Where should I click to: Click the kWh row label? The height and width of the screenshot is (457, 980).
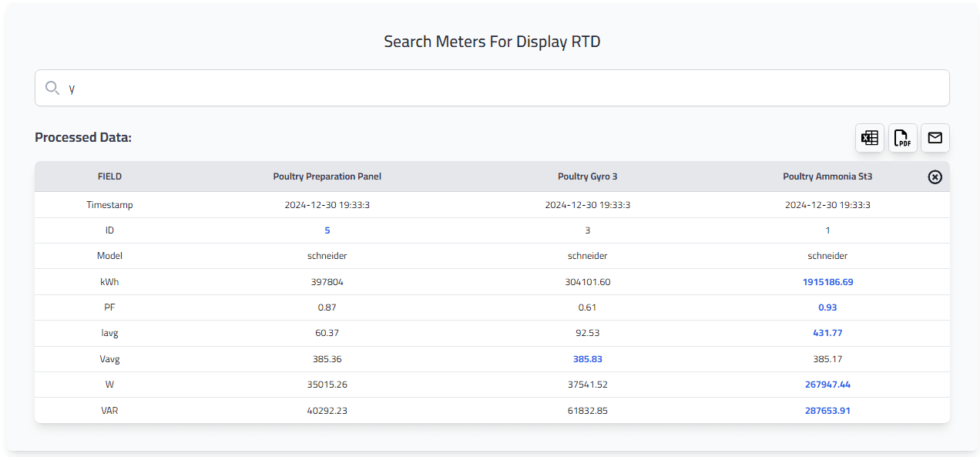109,282
